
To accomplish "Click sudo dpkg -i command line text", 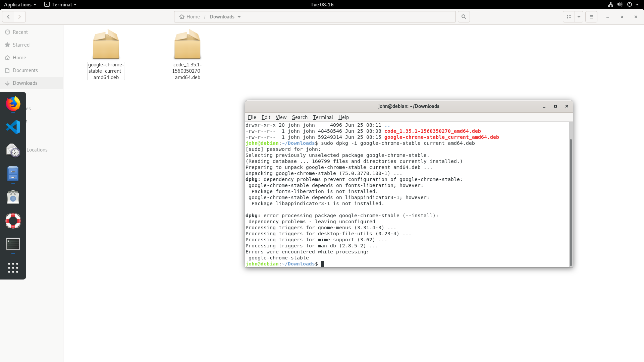I will (x=398, y=143).
